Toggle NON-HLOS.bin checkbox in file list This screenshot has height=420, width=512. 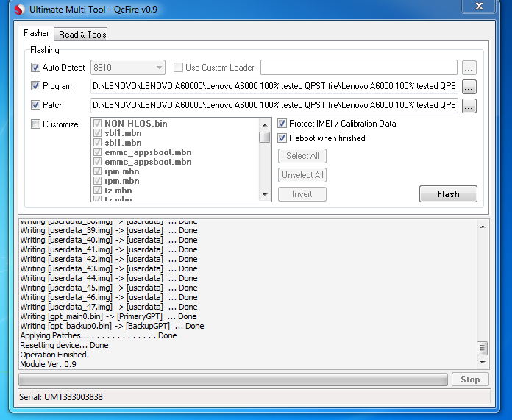point(97,124)
